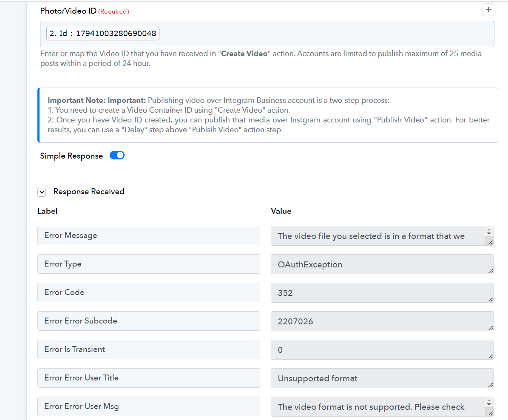This screenshot has width=508, height=420.
Task: Select the Error Message label field
Action: [x=149, y=236]
